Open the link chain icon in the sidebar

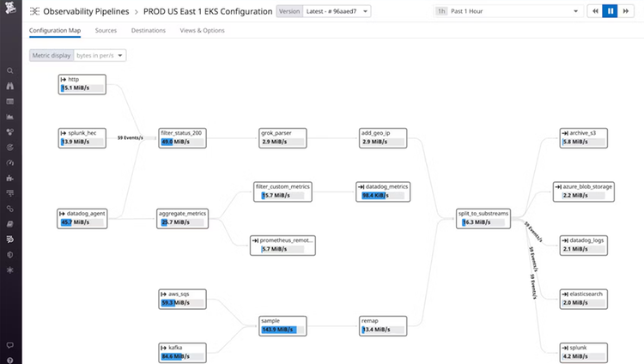pos(9,209)
